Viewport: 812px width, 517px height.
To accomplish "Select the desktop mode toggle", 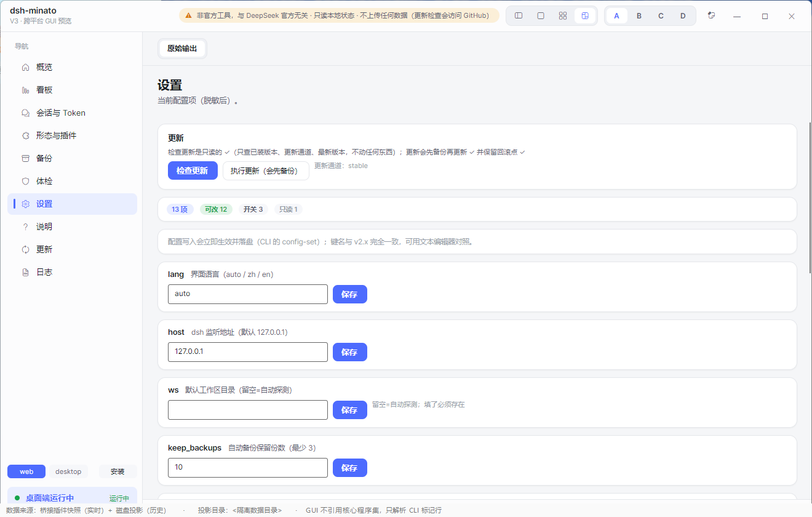I will (x=68, y=471).
